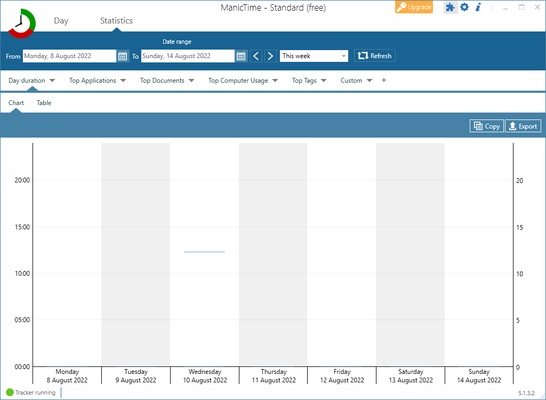The image size is (546, 400).
Task: Open the To date calendar picker
Action: [241, 56]
